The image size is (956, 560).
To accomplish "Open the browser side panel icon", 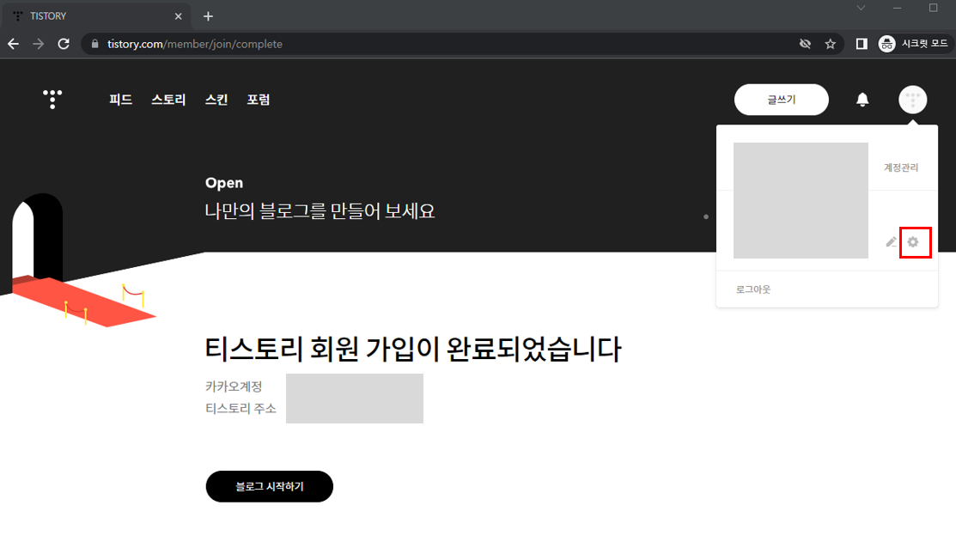I will [x=862, y=44].
